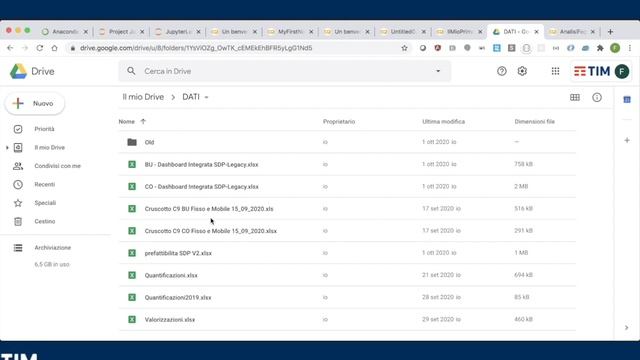Reverse sort direction arrow next to Nome
The height and width of the screenshot is (360, 640).
[143, 121]
